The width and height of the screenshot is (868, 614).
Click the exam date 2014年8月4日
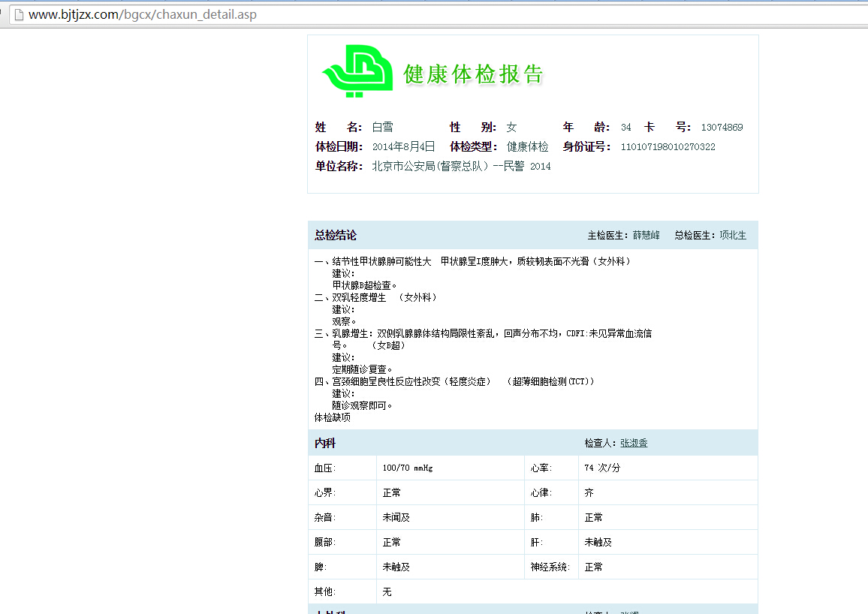(403, 146)
